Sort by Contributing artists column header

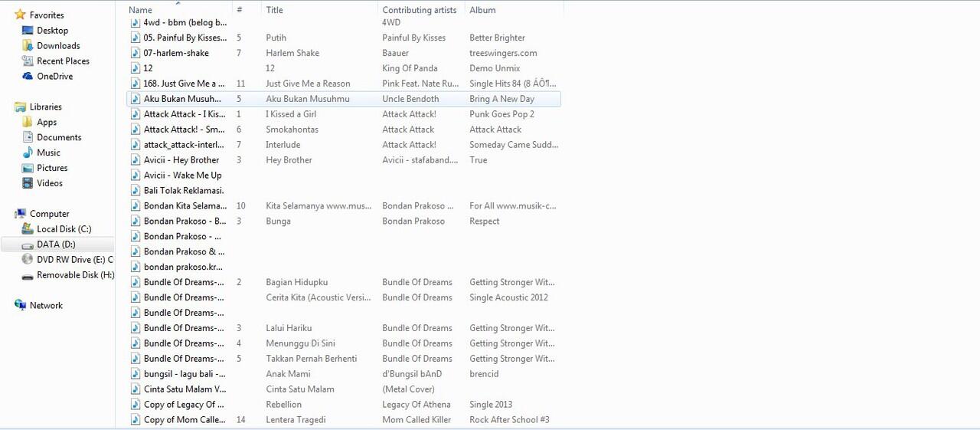(419, 10)
